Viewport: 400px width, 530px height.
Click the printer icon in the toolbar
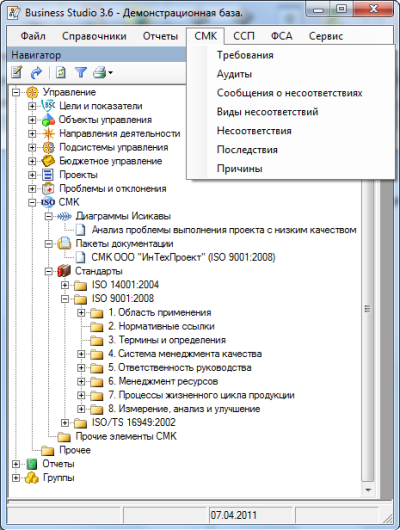[99, 72]
